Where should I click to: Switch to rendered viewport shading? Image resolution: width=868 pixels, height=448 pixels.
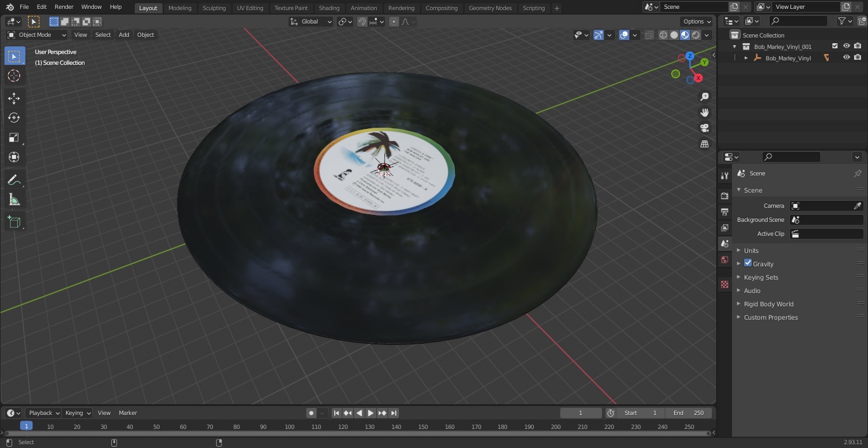[x=696, y=35]
